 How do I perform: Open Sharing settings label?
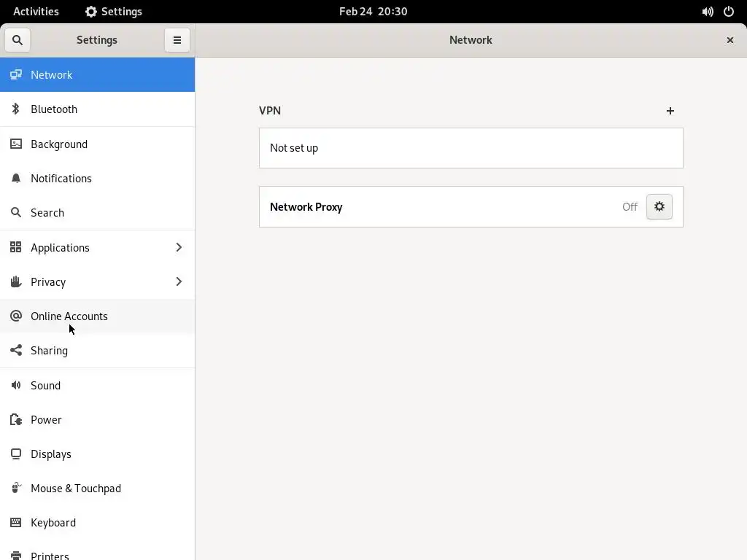coord(49,351)
